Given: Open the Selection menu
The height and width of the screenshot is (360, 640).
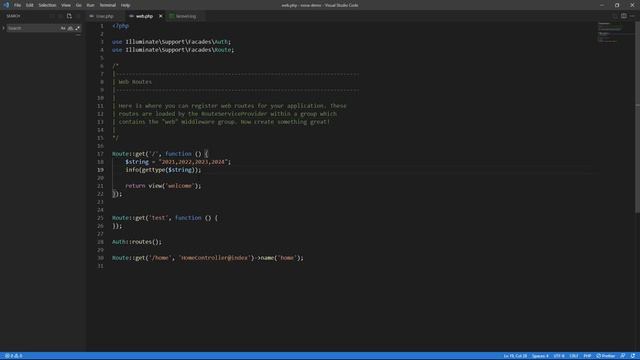Looking at the screenshot, I should [x=47, y=5].
